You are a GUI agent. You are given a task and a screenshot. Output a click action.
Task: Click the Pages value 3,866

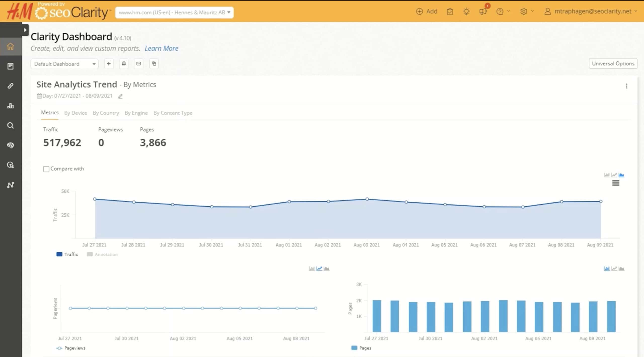153,143
